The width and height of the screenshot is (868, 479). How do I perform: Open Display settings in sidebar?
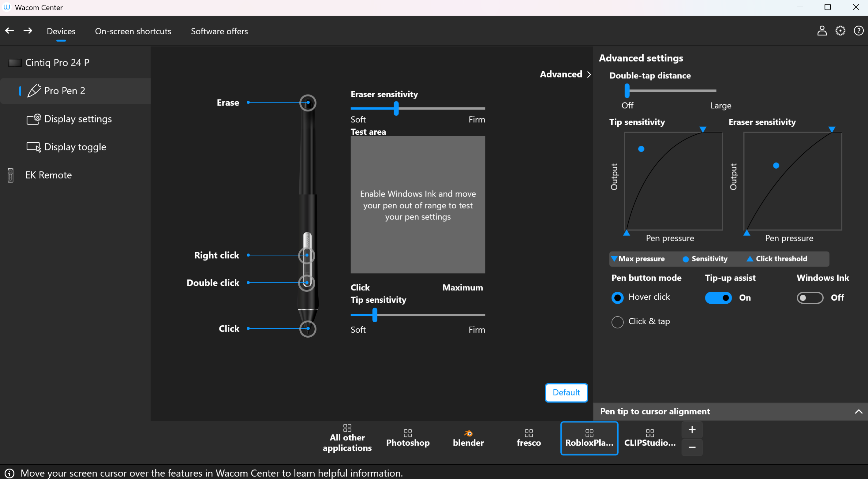pyautogui.click(x=78, y=119)
